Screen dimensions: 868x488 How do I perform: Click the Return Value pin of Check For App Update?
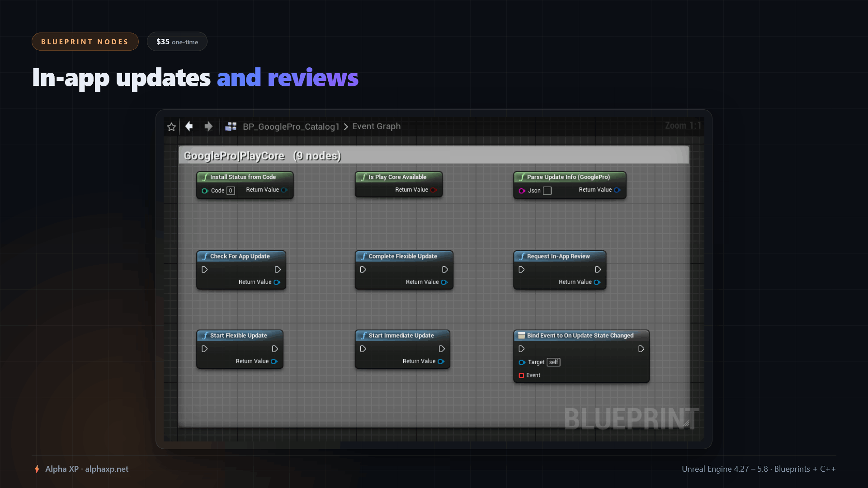coord(277,282)
